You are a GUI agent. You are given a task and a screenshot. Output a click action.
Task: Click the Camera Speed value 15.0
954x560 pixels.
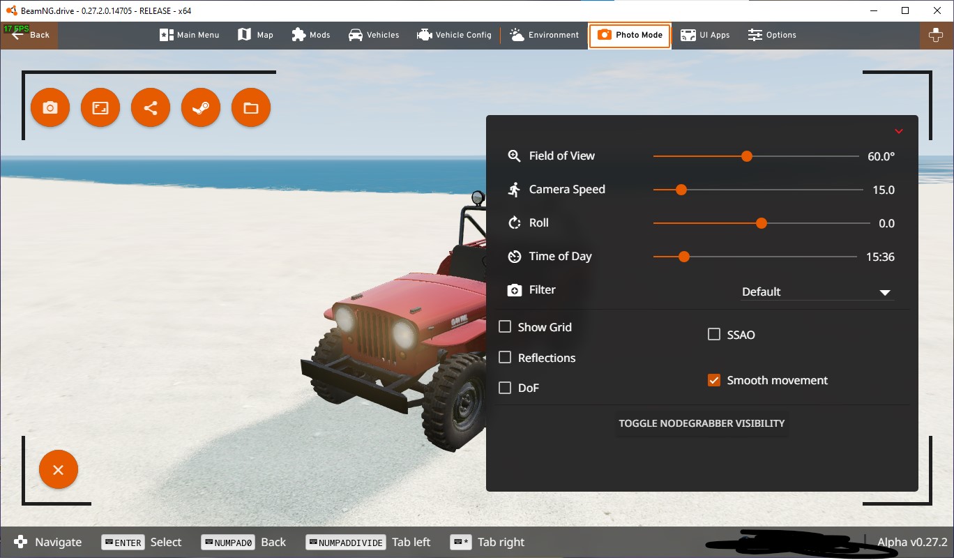[x=884, y=190]
